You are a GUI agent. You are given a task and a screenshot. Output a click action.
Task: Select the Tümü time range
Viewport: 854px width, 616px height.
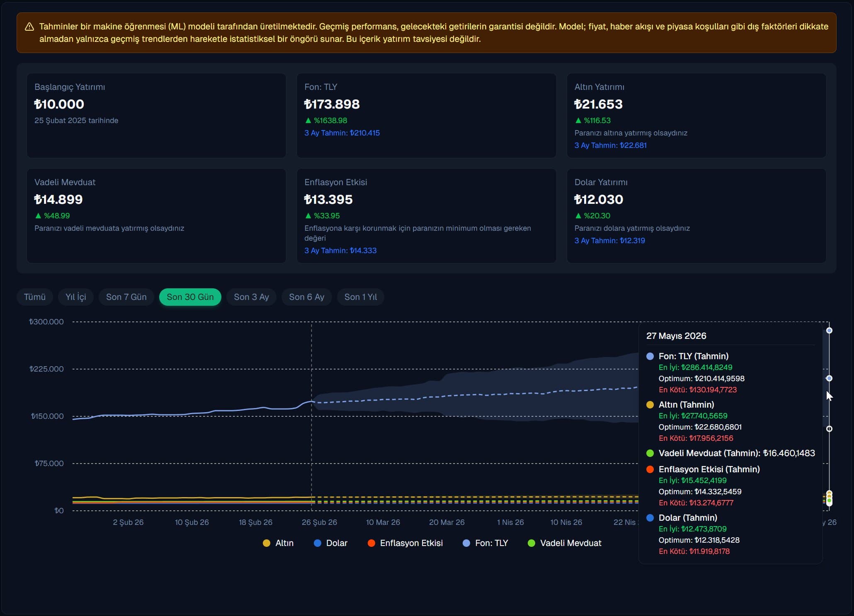35,297
